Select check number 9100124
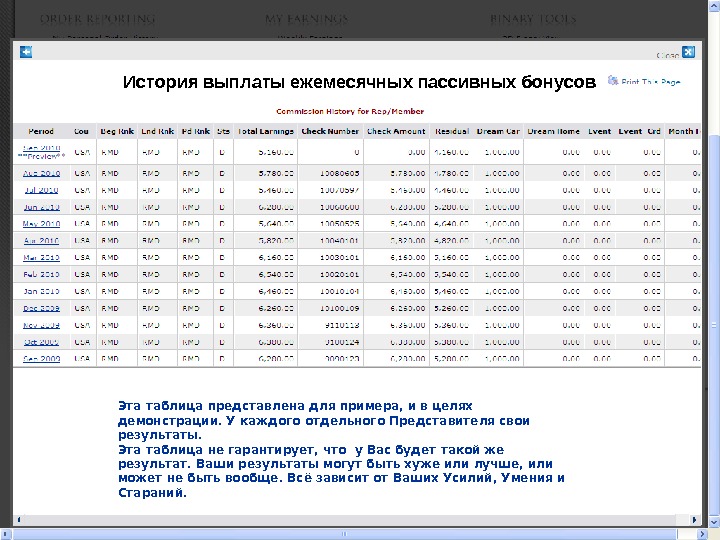This screenshot has height=540, width=720. tap(342, 342)
